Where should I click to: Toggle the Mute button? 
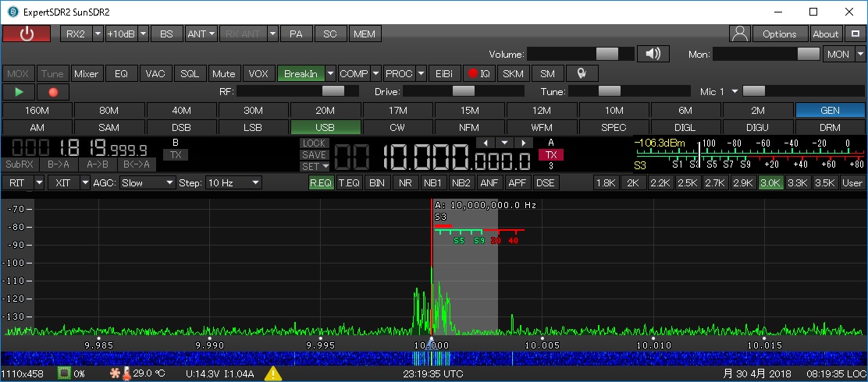click(x=224, y=73)
